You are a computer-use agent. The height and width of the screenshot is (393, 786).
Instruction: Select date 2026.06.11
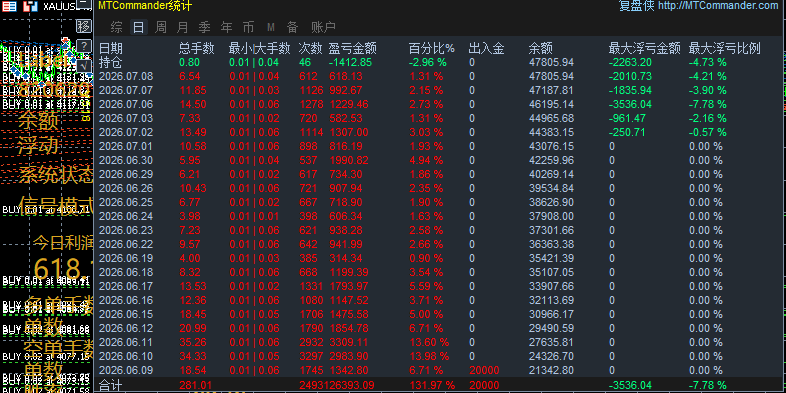coord(126,342)
